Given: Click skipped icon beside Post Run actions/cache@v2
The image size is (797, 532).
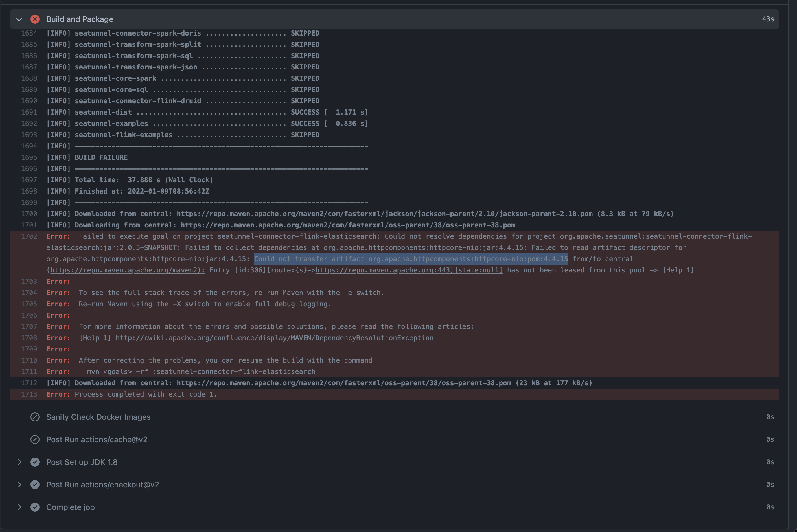Looking at the screenshot, I should (35, 439).
